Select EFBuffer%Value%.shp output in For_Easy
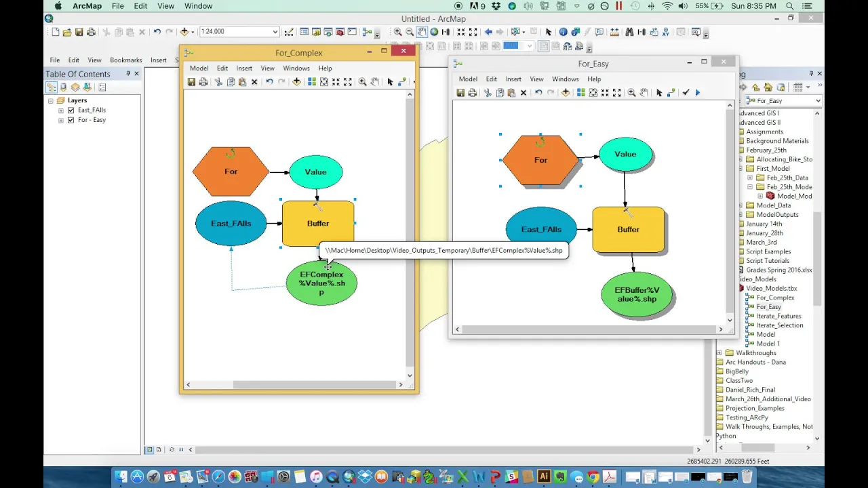 click(x=636, y=294)
